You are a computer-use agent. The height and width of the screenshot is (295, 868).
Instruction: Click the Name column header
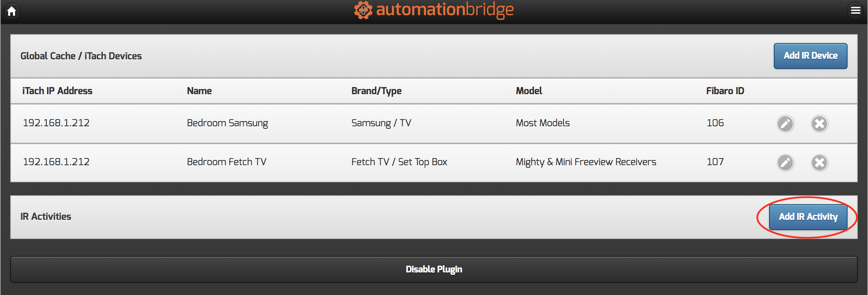coord(199,91)
